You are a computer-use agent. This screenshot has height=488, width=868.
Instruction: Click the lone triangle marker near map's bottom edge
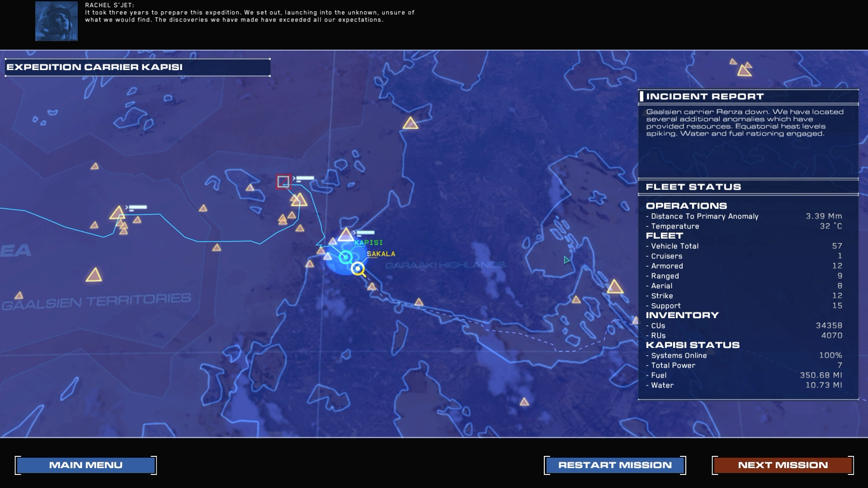(524, 402)
